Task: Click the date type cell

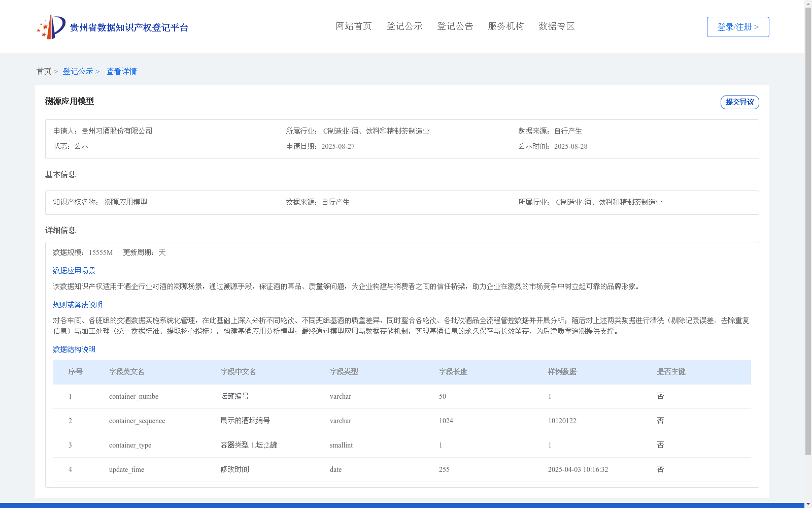Action: click(x=335, y=470)
